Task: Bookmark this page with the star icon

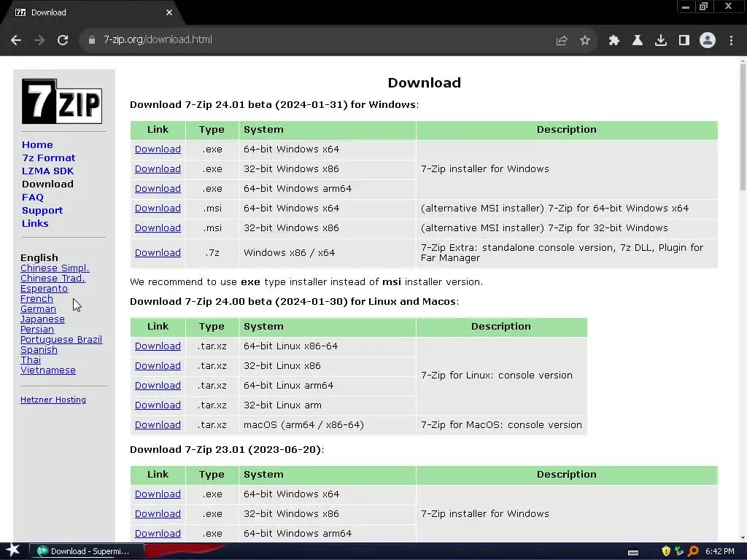Action: tap(585, 41)
